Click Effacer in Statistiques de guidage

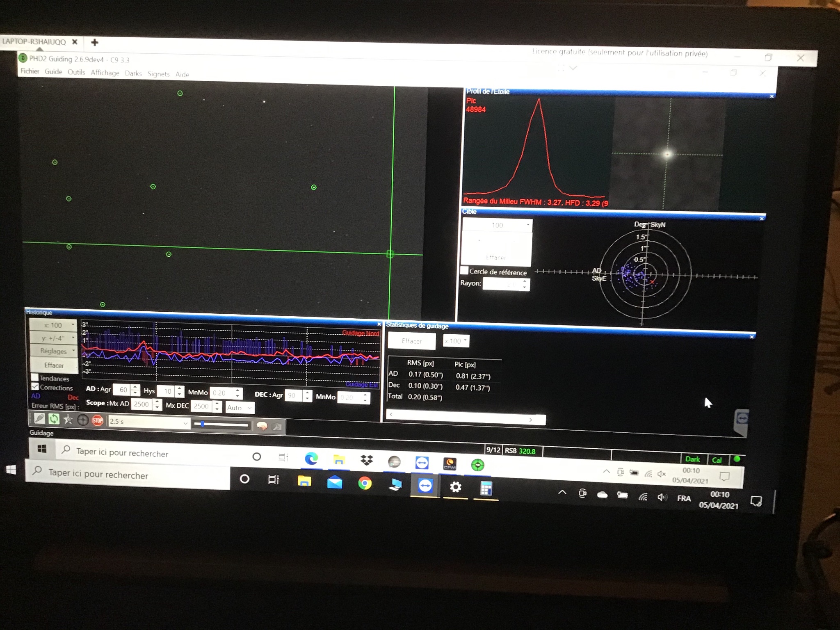[412, 341]
